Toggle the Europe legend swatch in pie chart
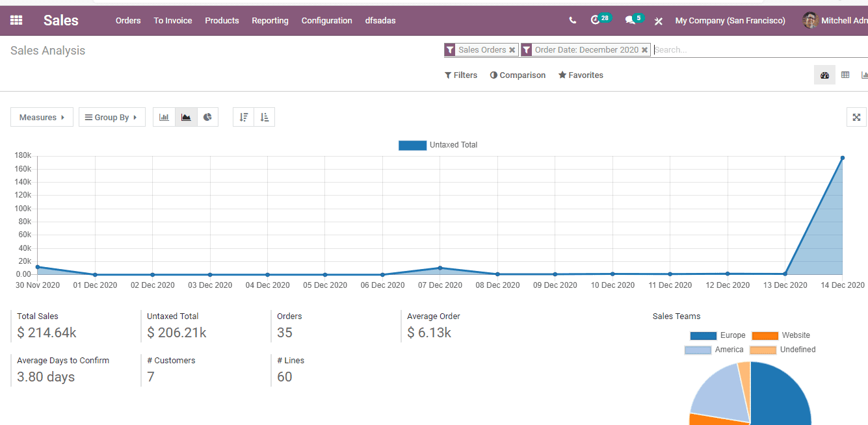 [703, 335]
